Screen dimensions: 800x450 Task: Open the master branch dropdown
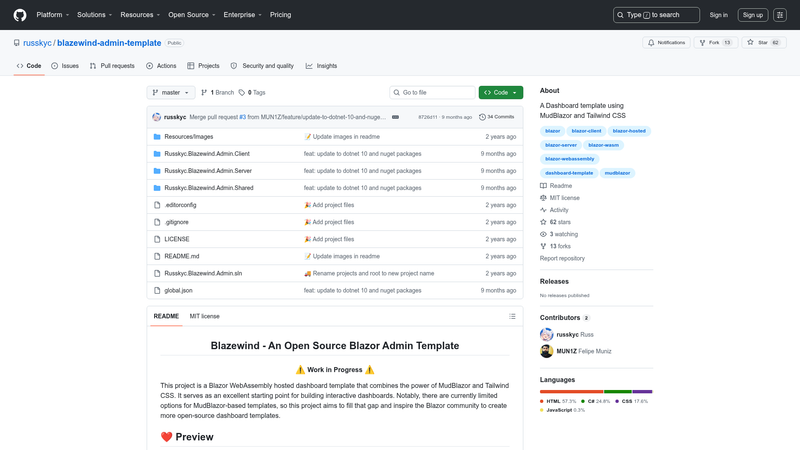click(x=171, y=92)
